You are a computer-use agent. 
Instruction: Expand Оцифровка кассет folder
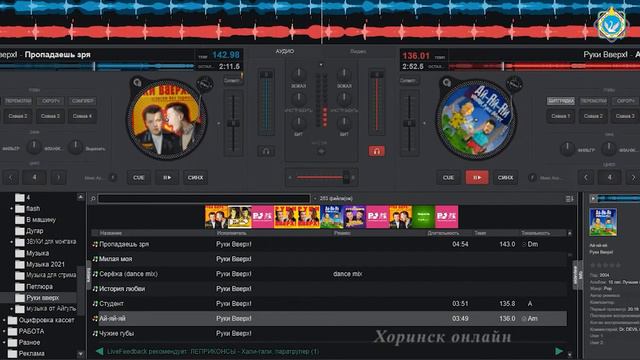(4, 320)
